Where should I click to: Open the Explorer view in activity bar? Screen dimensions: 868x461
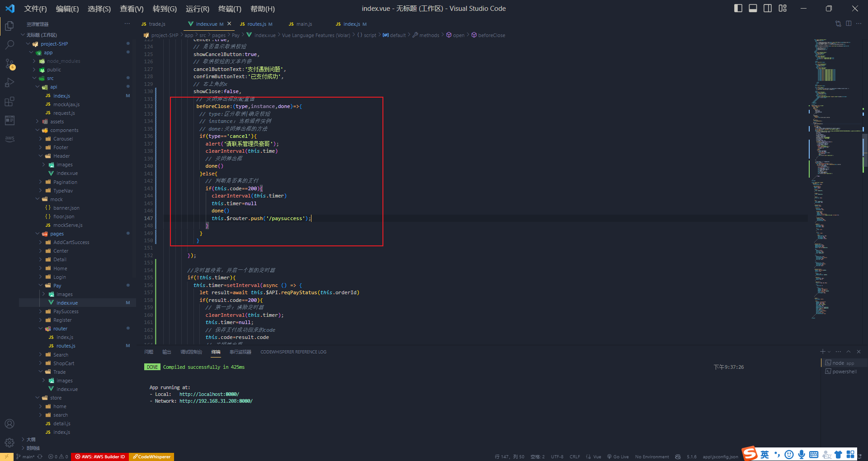[9, 26]
